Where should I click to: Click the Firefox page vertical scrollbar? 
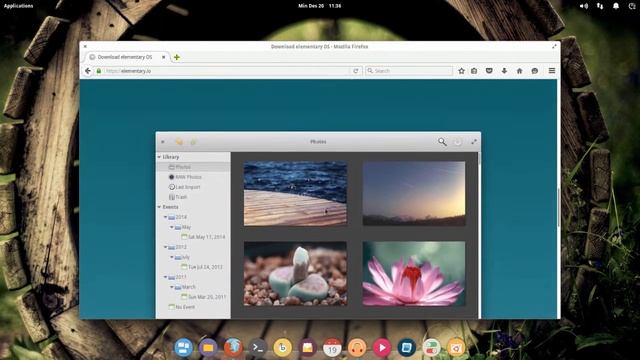coord(558,208)
